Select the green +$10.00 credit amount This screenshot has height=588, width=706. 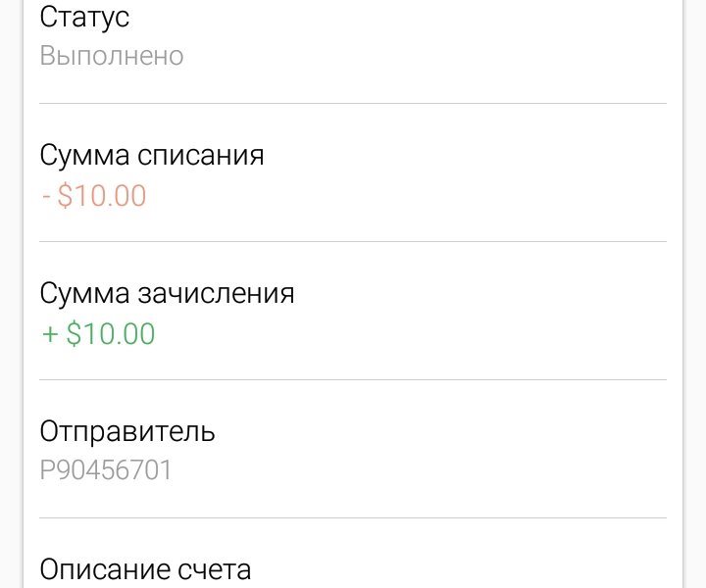tap(99, 334)
